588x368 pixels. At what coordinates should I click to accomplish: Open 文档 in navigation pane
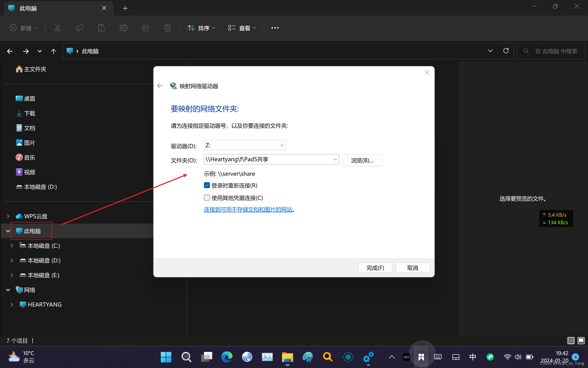coord(25,128)
